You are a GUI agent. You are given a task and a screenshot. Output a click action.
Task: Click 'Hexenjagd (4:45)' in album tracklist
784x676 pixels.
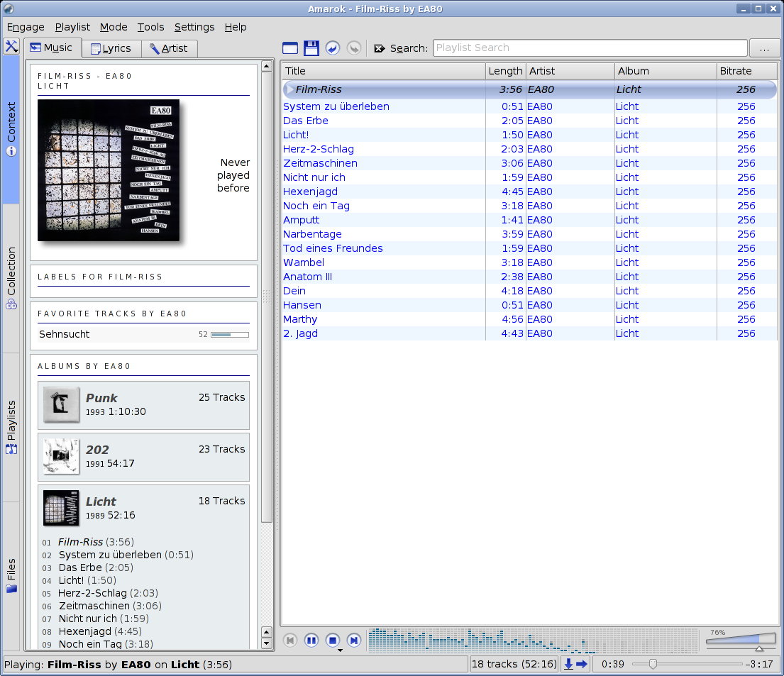pos(100,631)
